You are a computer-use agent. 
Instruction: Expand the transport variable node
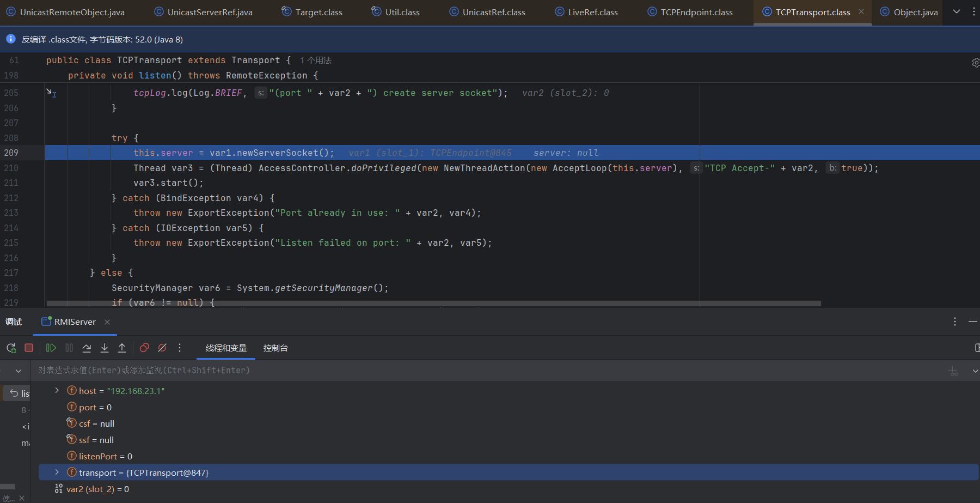coord(57,472)
